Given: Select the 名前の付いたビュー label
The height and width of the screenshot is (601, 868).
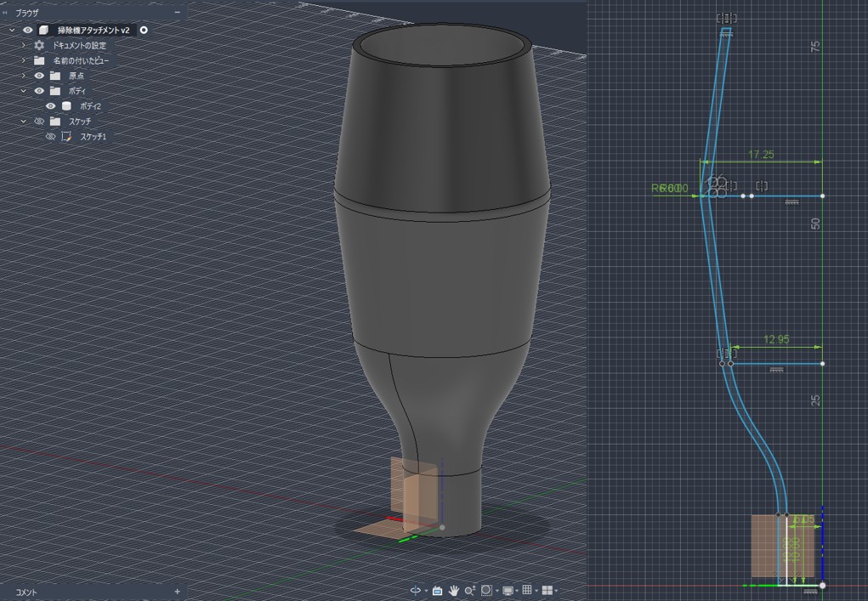Looking at the screenshot, I should click(x=81, y=60).
